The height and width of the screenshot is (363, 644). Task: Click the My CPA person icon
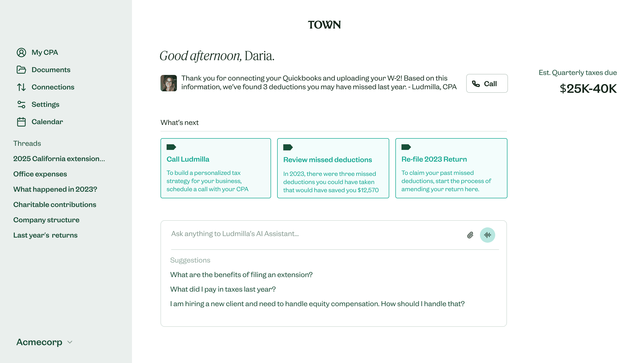(x=21, y=53)
